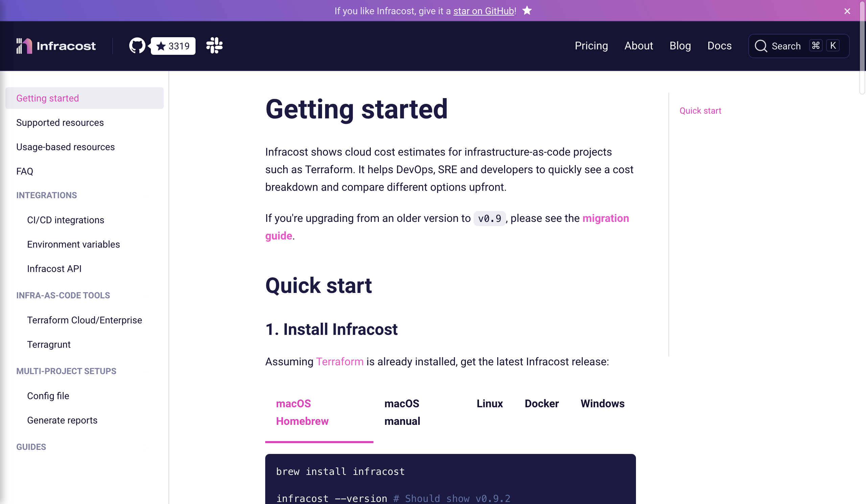Click the 3319 GitHub stars badge

point(173,46)
